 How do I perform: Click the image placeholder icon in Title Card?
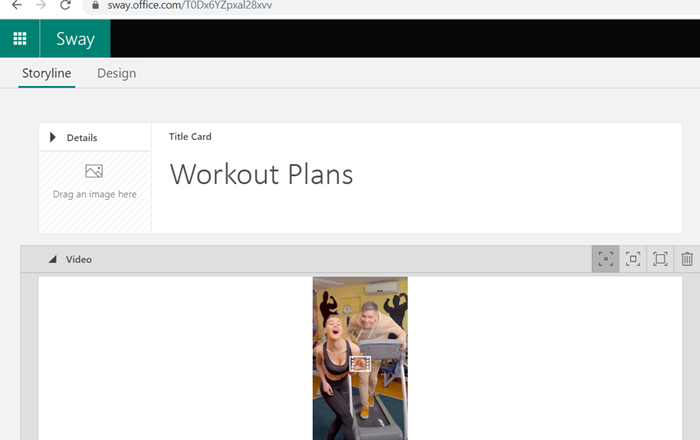94,171
